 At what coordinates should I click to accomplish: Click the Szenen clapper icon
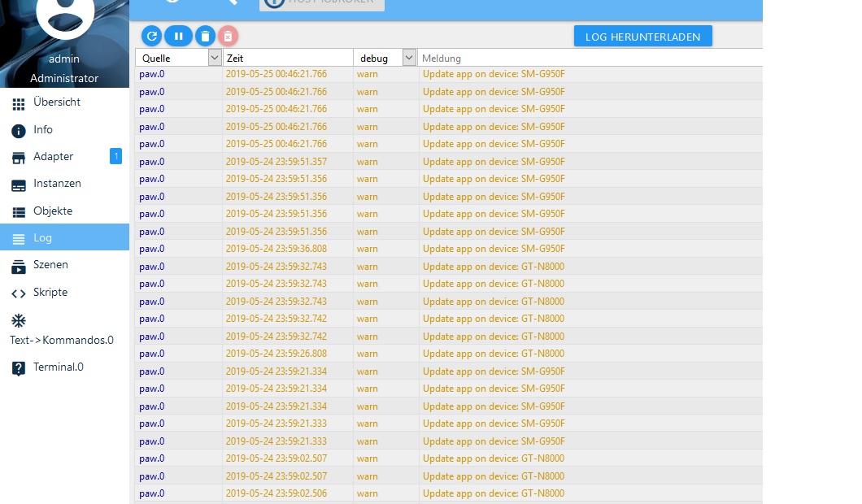coord(19,267)
